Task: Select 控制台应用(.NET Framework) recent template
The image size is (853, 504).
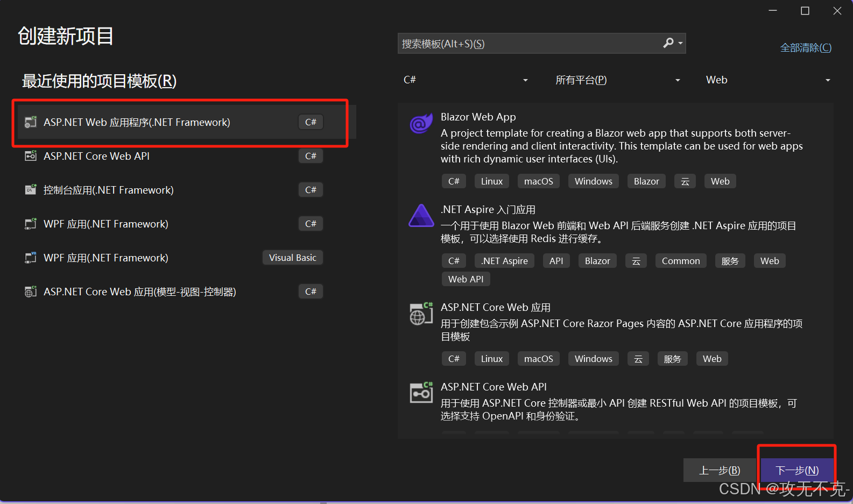Action: coord(186,190)
